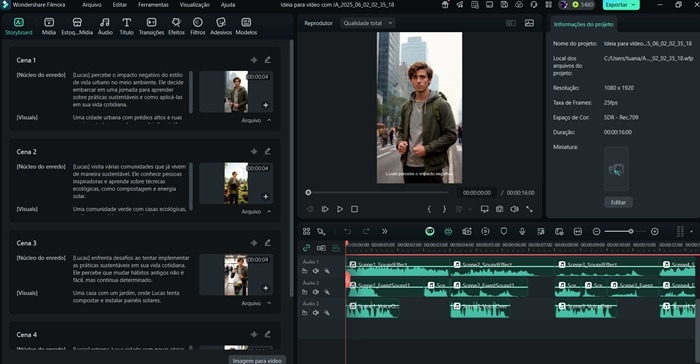700x364 pixels.
Task: Click the Imagem para vídeo button
Action: click(x=257, y=360)
